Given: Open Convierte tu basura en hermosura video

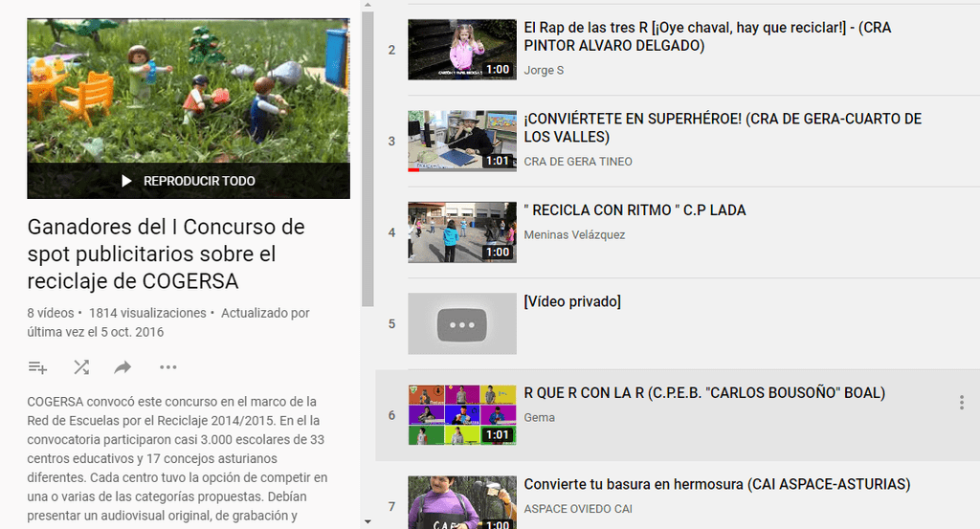Looking at the screenshot, I should (716, 484).
